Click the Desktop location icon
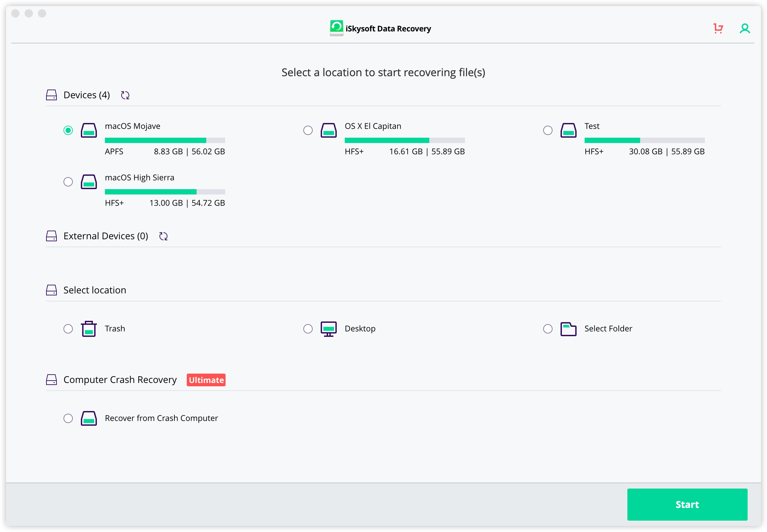This screenshot has height=532, width=767. point(328,328)
